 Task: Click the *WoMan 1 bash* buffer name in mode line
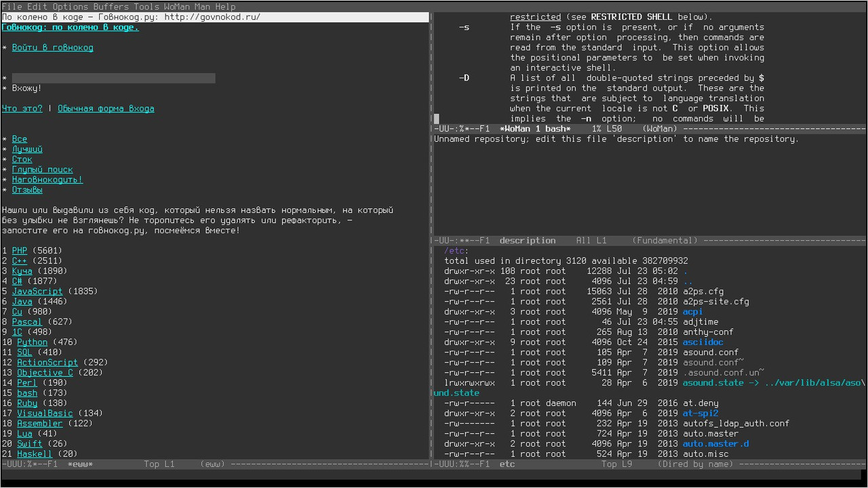click(x=535, y=129)
